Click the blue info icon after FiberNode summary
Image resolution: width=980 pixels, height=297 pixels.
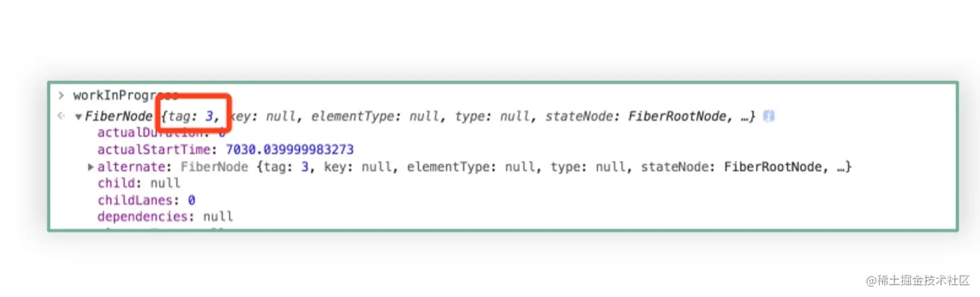[x=769, y=117]
